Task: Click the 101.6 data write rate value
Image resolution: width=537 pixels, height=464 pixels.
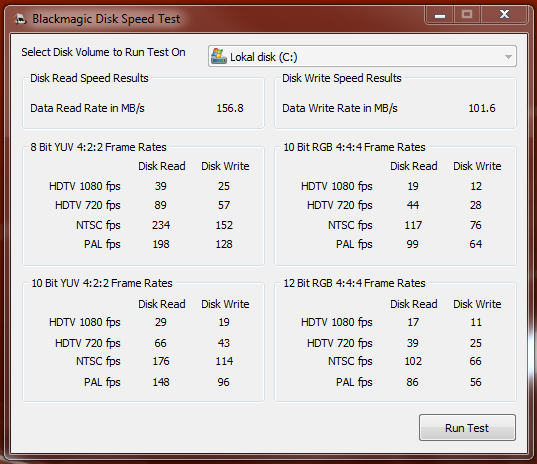Action: (482, 108)
